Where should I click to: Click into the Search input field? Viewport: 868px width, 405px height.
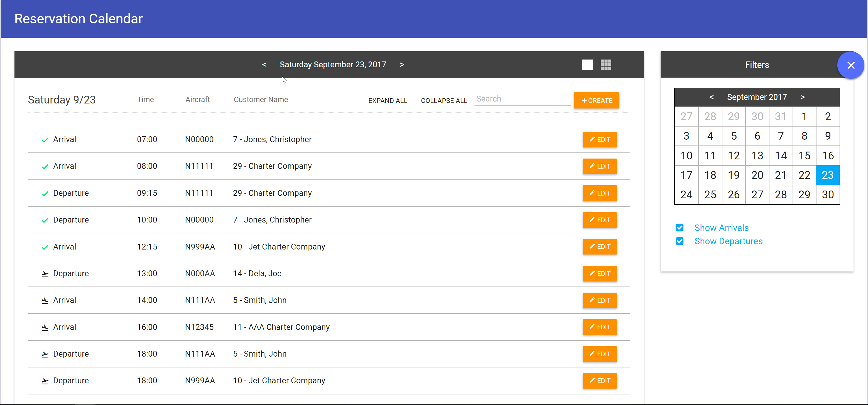(x=522, y=99)
